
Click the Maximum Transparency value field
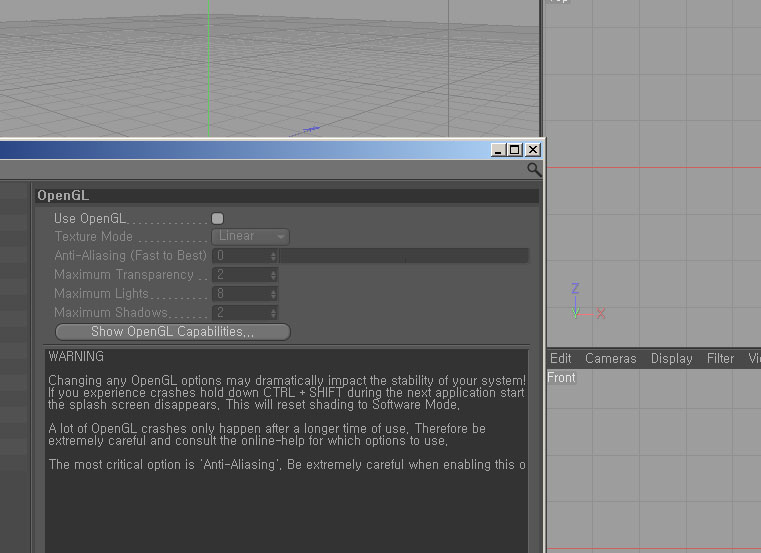point(241,275)
